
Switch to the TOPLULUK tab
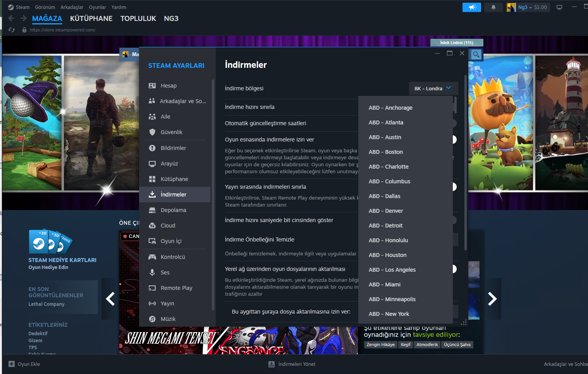coord(138,19)
